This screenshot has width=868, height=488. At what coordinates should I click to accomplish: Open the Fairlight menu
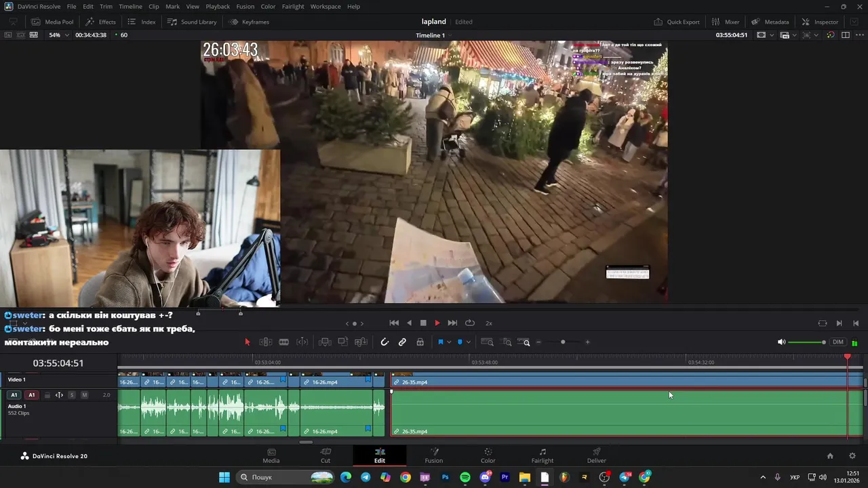[293, 6]
